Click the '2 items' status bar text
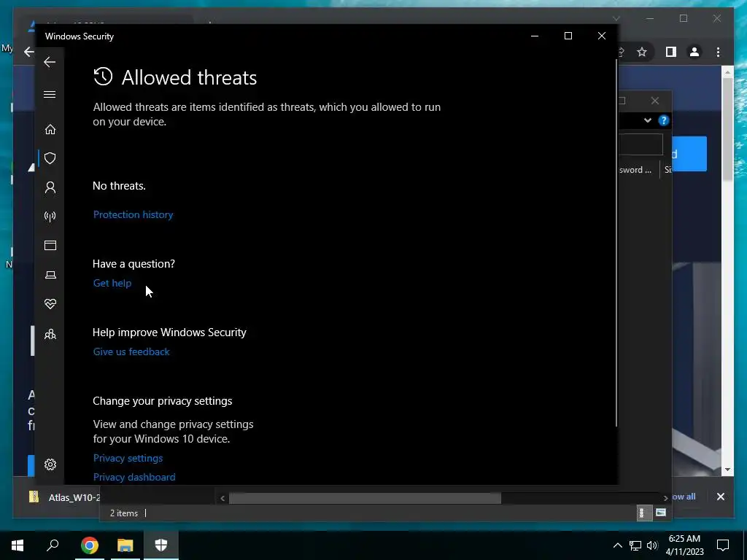 tap(124, 513)
